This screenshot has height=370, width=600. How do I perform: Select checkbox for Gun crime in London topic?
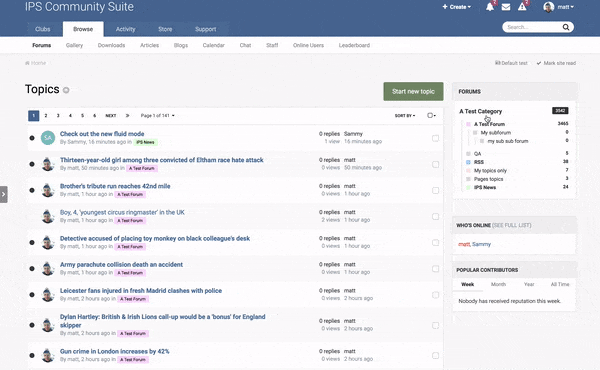click(x=435, y=355)
